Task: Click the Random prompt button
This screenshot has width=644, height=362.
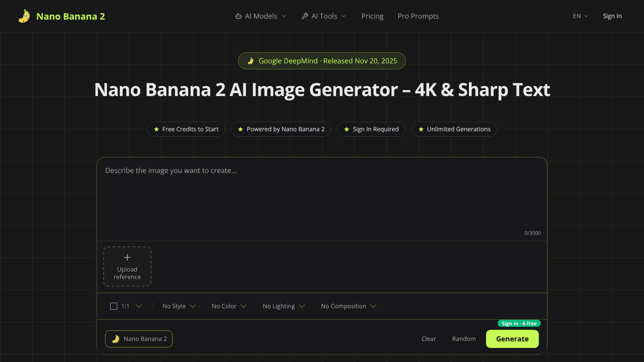Action: tap(464, 339)
